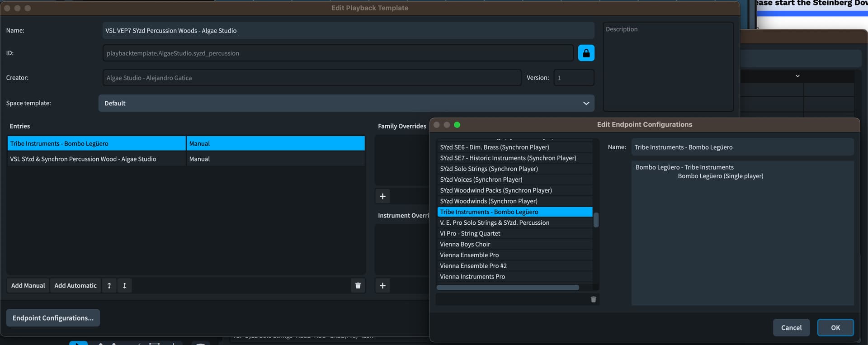This screenshot has width=868, height=345.
Task: Select SYzd SE7 - Historic Instruments configuration
Action: click(515, 158)
